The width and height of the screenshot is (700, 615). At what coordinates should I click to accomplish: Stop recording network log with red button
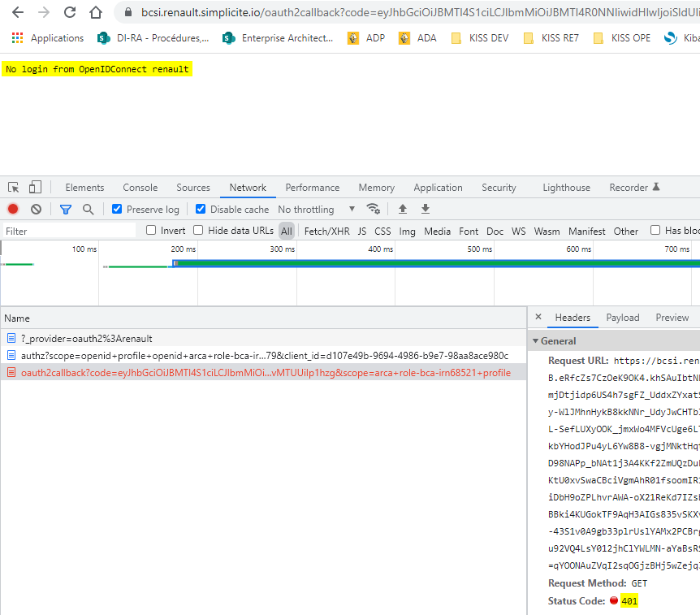(13, 209)
